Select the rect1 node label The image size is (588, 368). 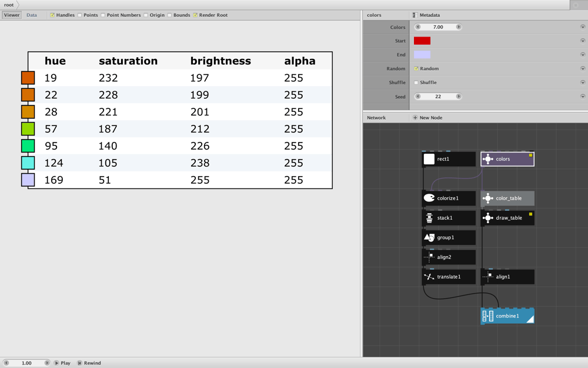coord(443,159)
